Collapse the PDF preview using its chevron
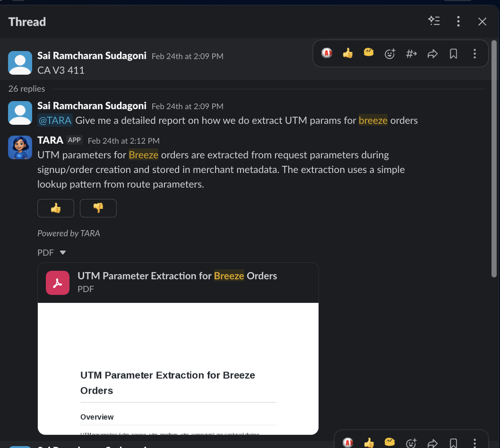This screenshot has width=500, height=448. click(63, 252)
